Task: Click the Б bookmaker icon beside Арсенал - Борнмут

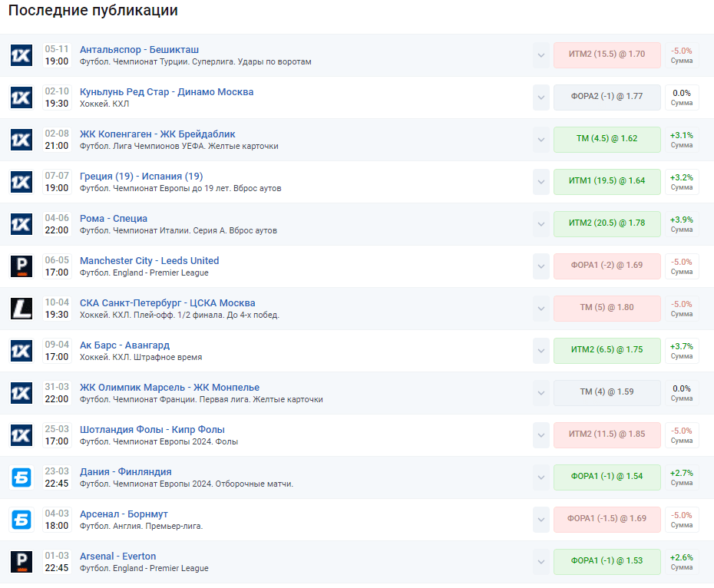Action: click(21, 520)
